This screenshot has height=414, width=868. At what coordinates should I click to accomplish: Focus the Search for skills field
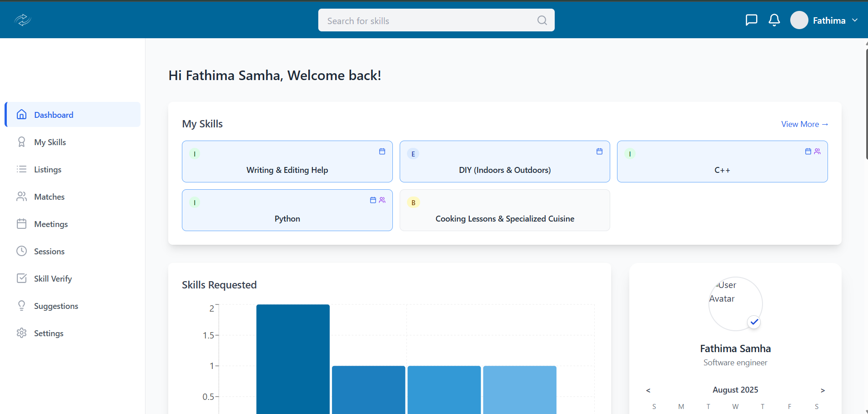[427, 20]
